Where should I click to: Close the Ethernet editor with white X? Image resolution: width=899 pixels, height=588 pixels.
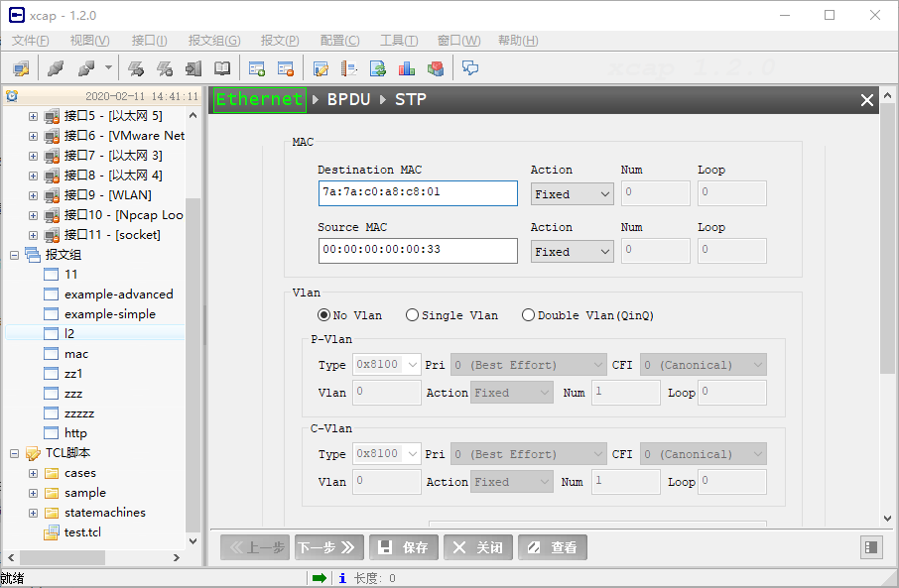point(867,100)
